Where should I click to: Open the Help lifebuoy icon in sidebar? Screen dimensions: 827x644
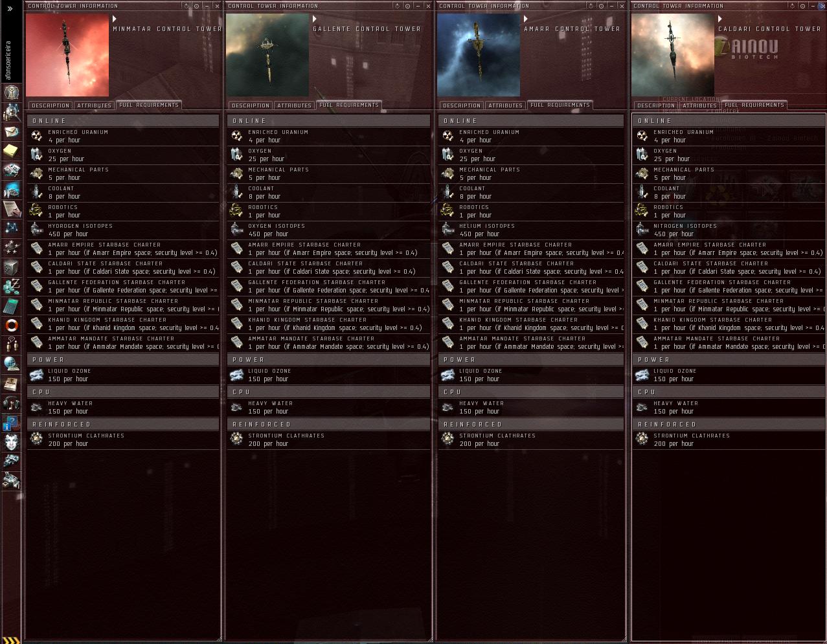pyautogui.click(x=11, y=325)
